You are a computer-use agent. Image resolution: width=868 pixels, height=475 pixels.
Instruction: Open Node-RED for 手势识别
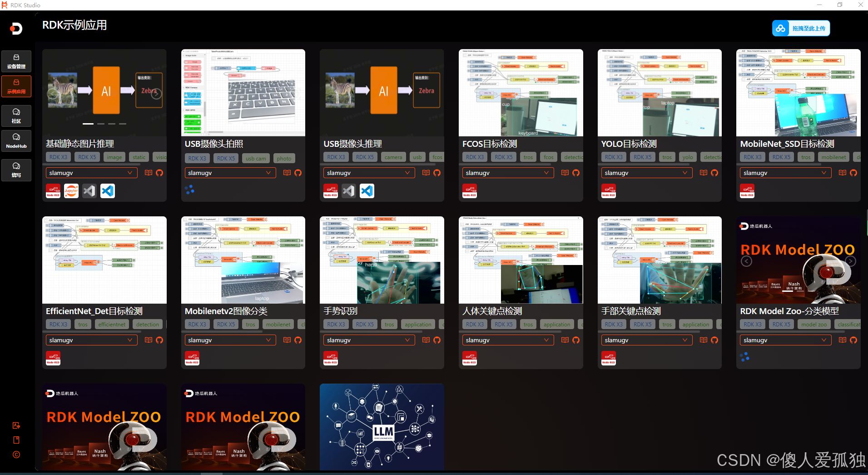coord(331,358)
